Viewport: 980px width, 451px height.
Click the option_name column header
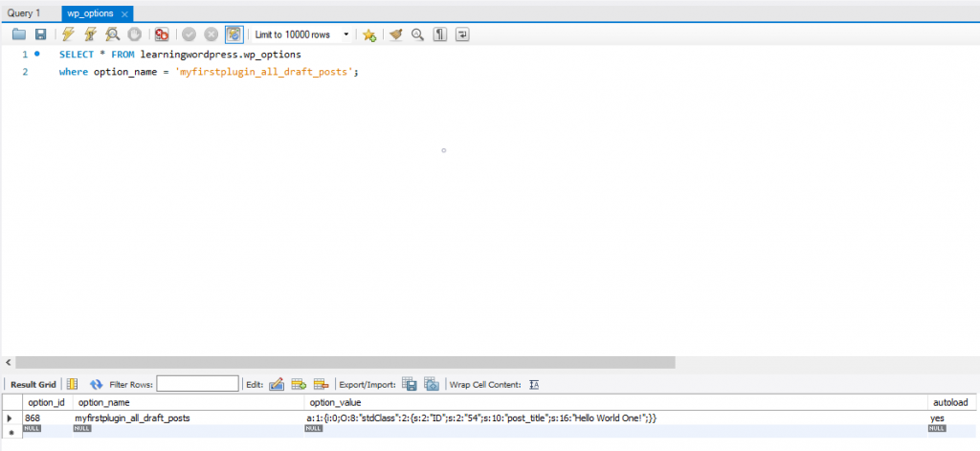click(103, 403)
